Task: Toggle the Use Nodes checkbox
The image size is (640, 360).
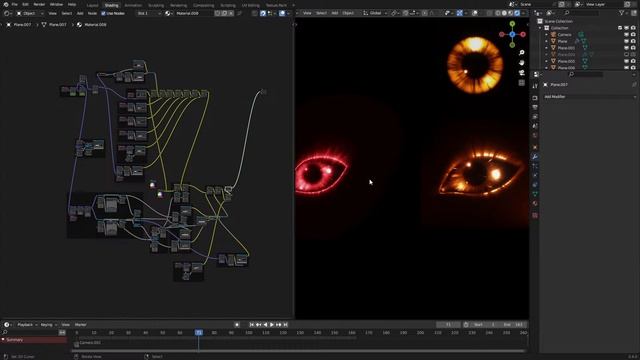Action: (x=103, y=13)
